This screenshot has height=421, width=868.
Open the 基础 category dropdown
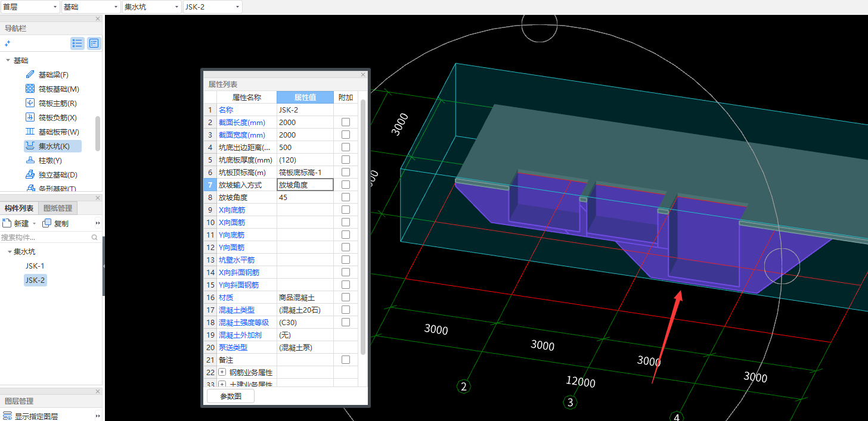point(91,7)
